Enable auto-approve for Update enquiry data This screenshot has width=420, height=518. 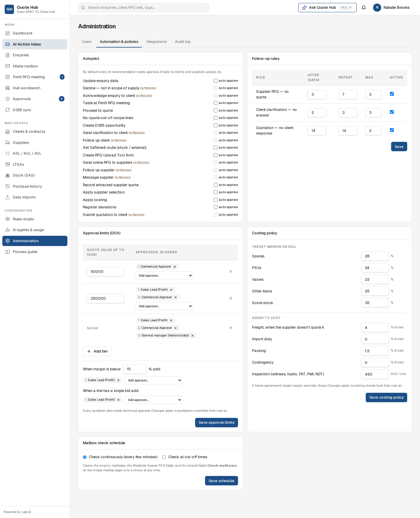pos(216,81)
